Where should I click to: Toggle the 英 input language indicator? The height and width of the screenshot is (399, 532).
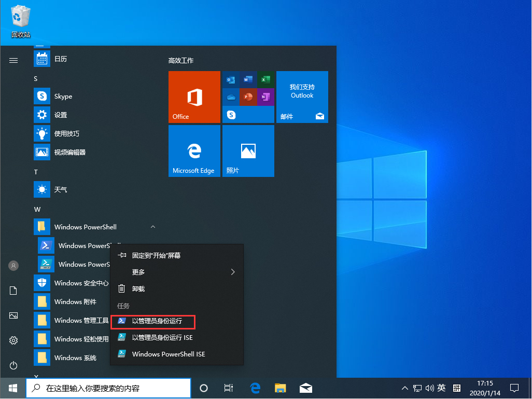pyautogui.click(x=442, y=388)
